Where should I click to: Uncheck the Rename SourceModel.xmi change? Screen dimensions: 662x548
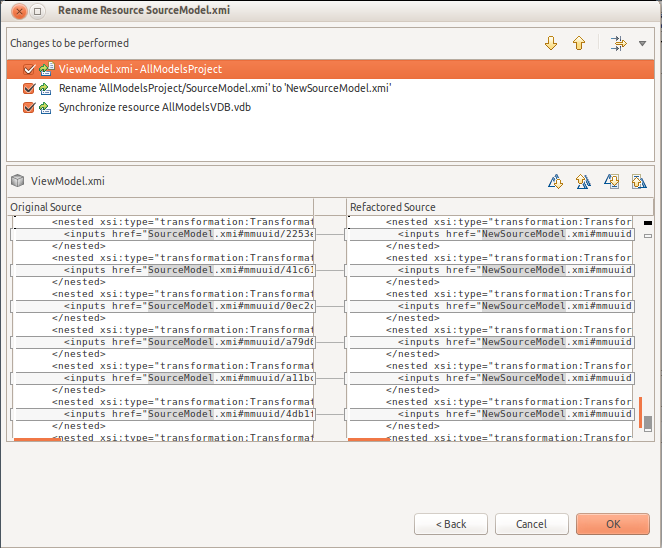click(x=28, y=88)
